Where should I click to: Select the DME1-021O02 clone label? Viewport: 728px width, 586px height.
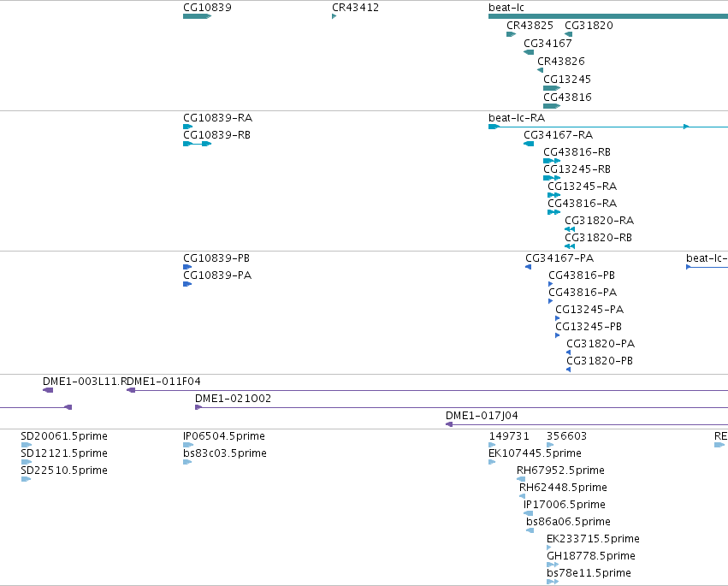pos(233,399)
